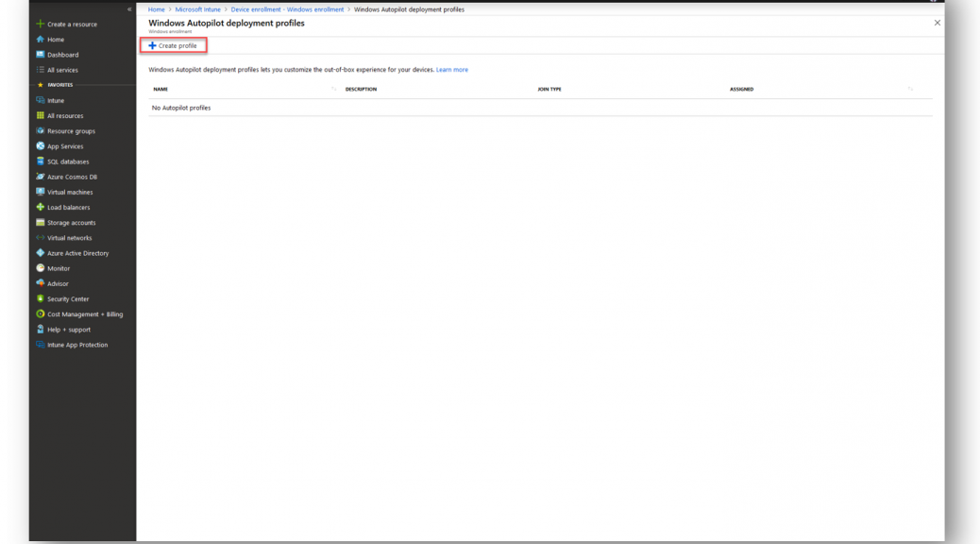The width and height of the screenshot is (980, 544).
Task: Open the Cost Management + Billing icon
Action: click(x=40, y=314)
